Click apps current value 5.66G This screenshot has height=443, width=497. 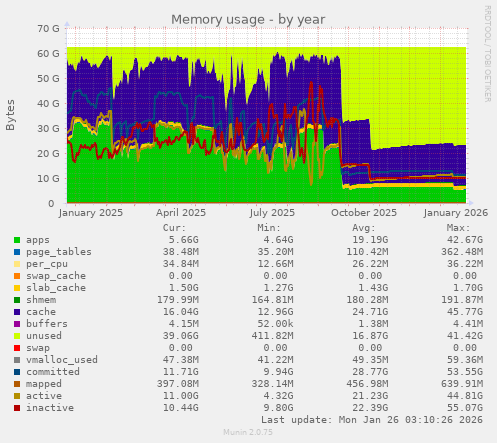point(183,240)
